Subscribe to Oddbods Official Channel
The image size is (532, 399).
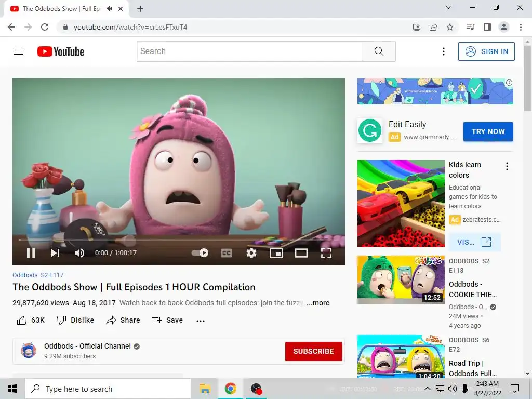313,351
